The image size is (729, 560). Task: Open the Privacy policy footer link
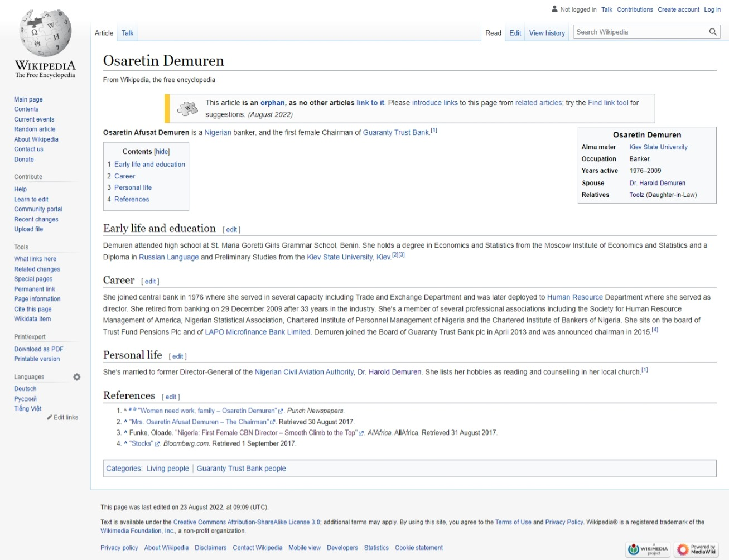pos(119,548)
